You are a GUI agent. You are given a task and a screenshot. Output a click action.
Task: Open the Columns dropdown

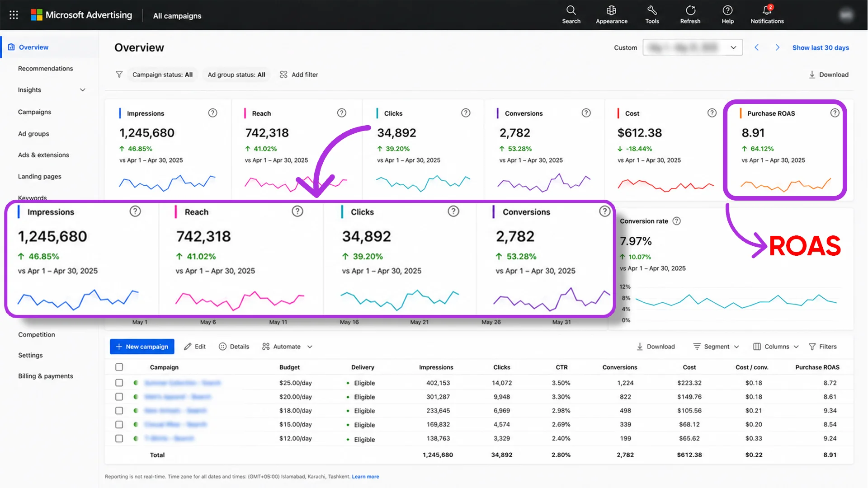[776, 347]
